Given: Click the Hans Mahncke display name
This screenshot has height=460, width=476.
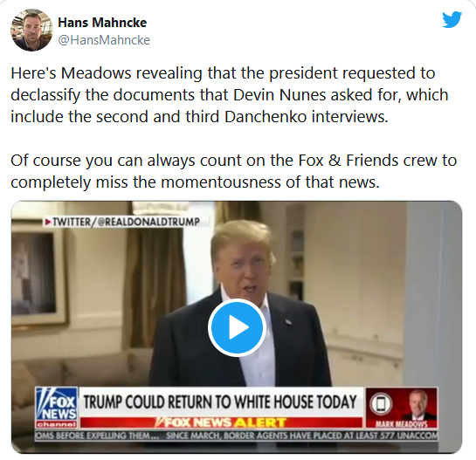Looking at the screenshot, I should click(x=102, y=23).
